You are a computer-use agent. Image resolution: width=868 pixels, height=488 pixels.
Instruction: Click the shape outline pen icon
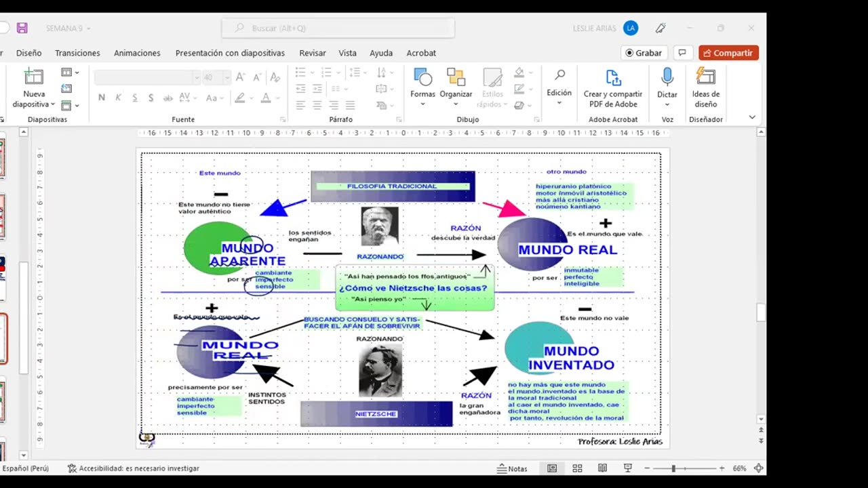tap(519, 89)
